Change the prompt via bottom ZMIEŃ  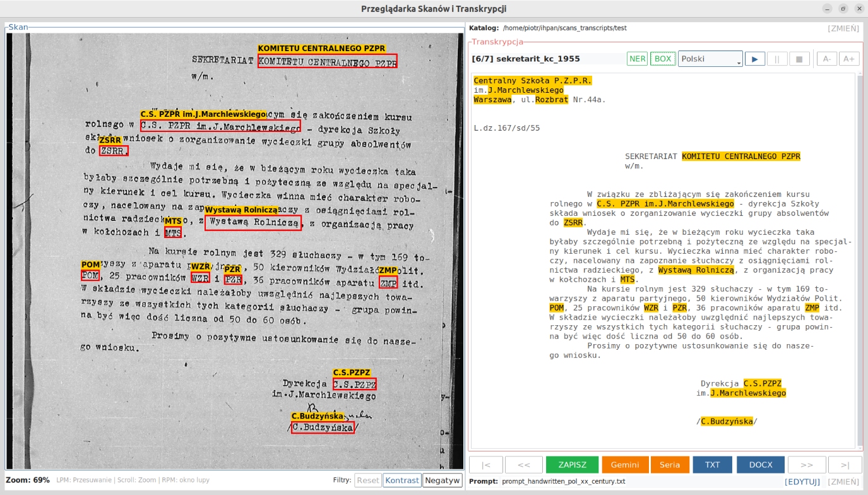coord(843,482)
